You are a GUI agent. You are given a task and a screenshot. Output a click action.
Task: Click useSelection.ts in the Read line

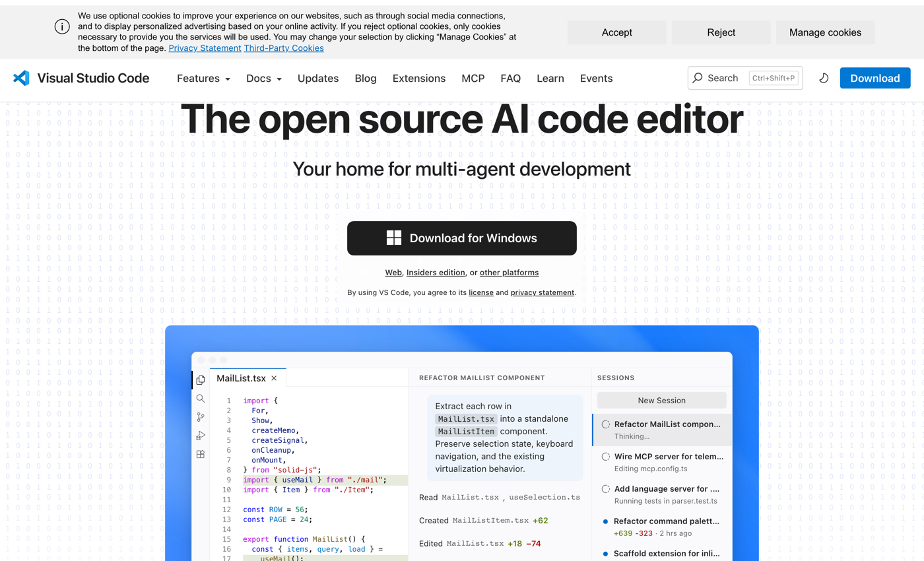544,497
